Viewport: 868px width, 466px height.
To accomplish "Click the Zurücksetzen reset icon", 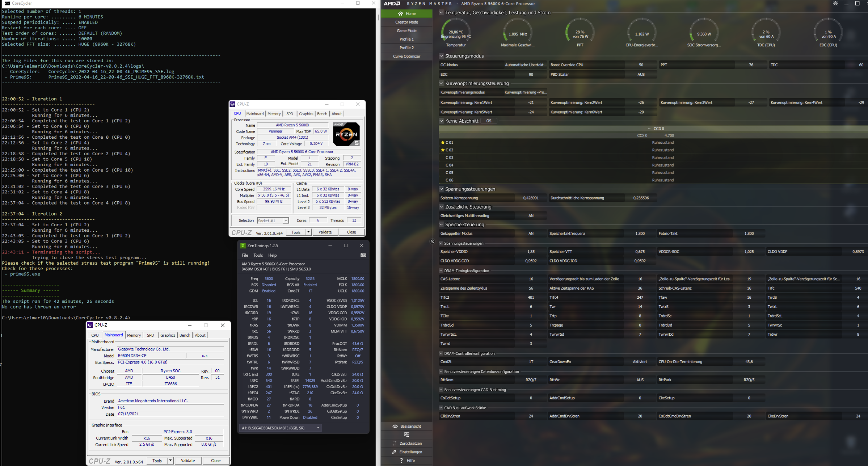I will 395,443.
